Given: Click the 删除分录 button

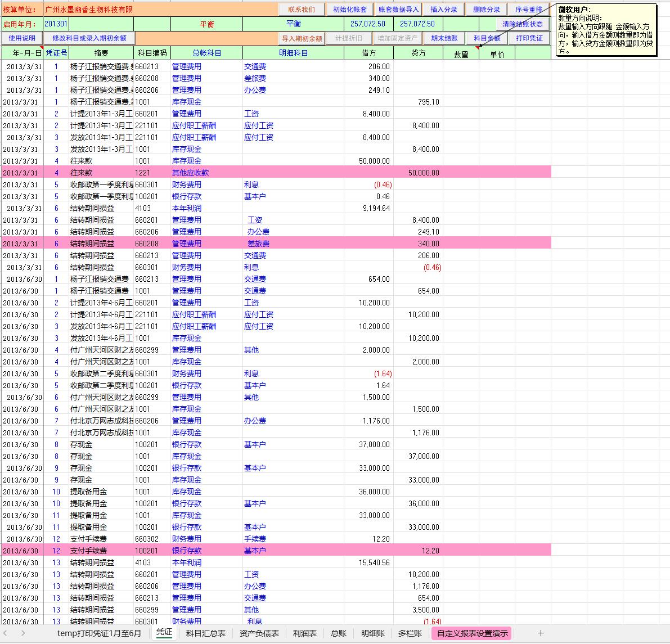Looking at the screenshot, I should pyautogui.click(x=486, y=10).
